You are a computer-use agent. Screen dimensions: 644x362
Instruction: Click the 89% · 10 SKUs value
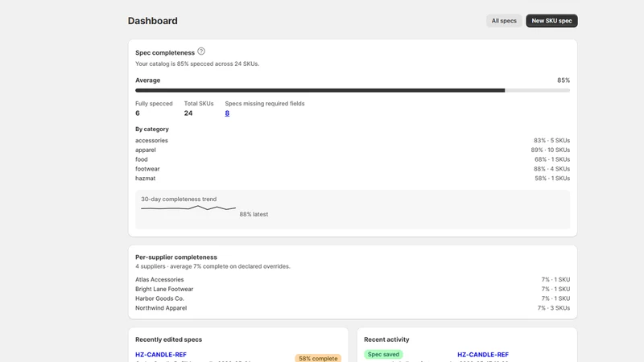(551, 150)
